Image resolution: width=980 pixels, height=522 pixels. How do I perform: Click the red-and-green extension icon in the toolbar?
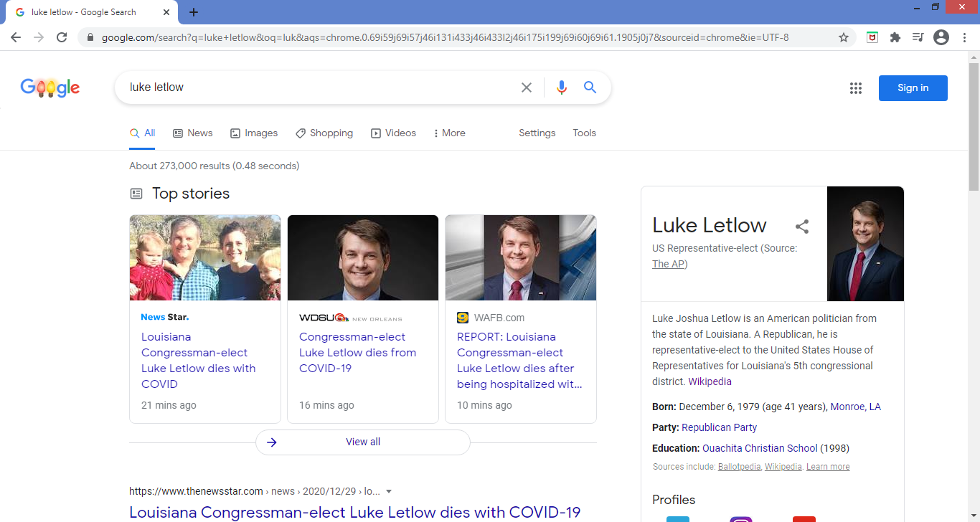[872, 37]
